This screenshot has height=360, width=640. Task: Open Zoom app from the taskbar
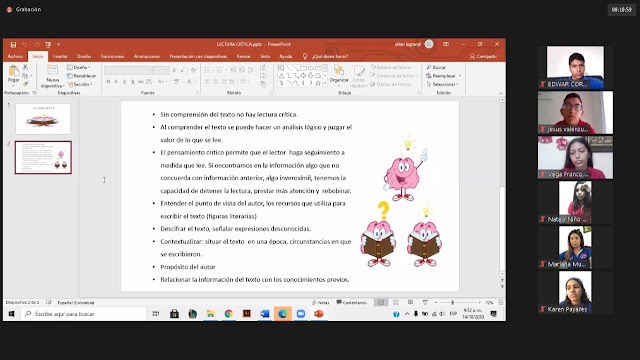[x=301, y=313]
